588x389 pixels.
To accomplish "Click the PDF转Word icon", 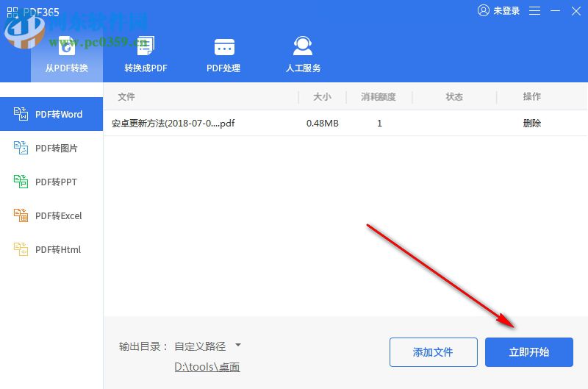I will point(21,114).
